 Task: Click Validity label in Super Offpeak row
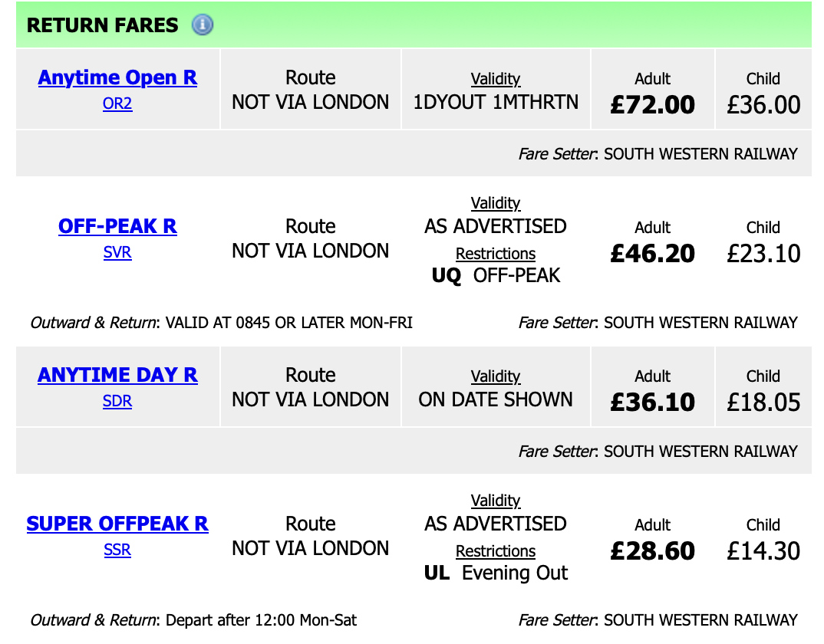click(496, 501)
